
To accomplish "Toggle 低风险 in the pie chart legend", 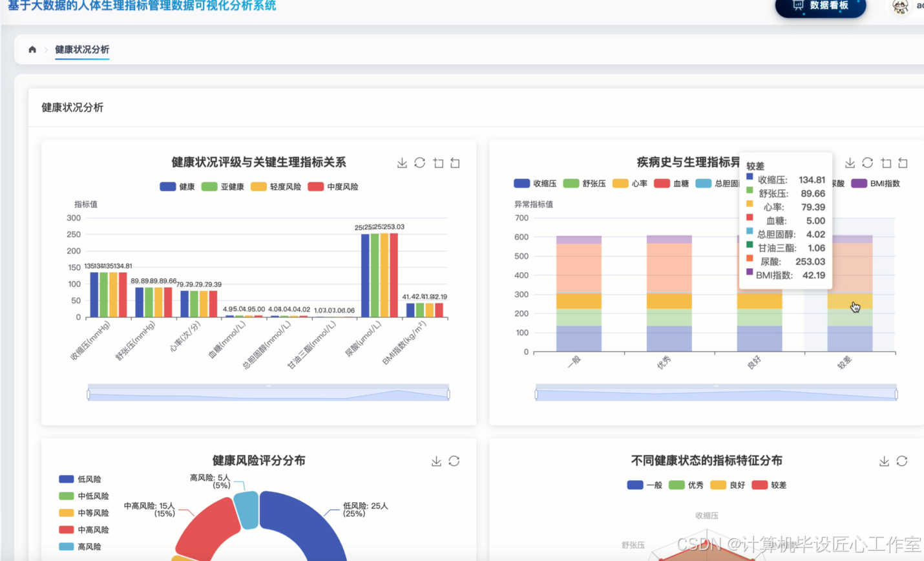I will pos(80,480).
